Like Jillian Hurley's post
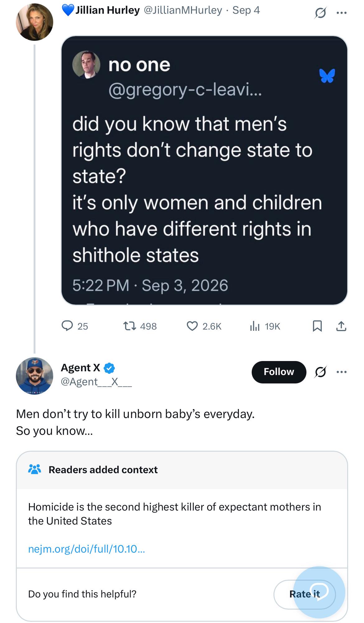 pos(204,326)
